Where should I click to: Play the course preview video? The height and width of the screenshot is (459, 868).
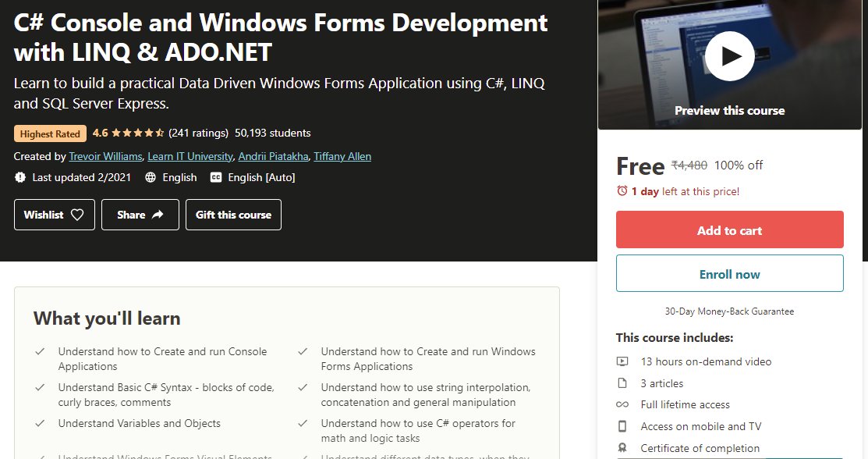[x=730, y=56]
